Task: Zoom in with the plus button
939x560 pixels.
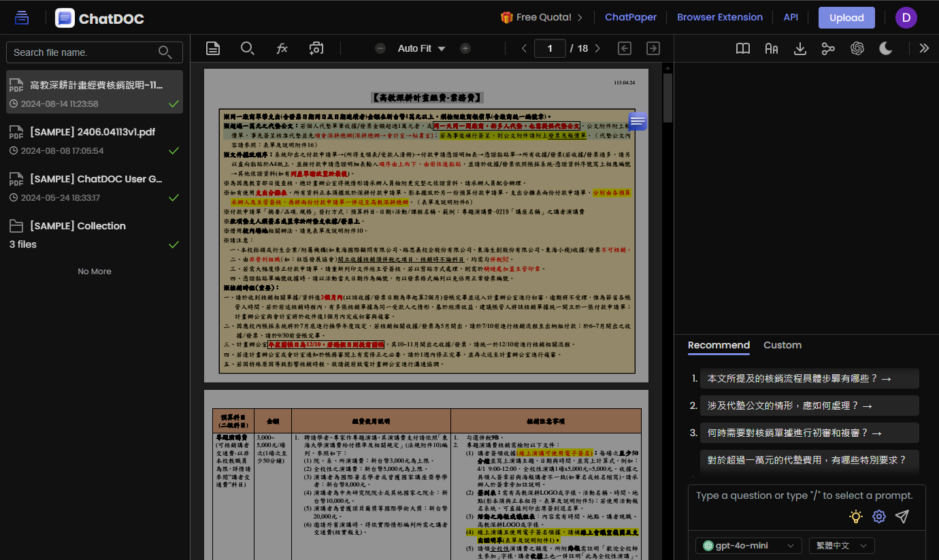Action: click(x=465, y=48)
